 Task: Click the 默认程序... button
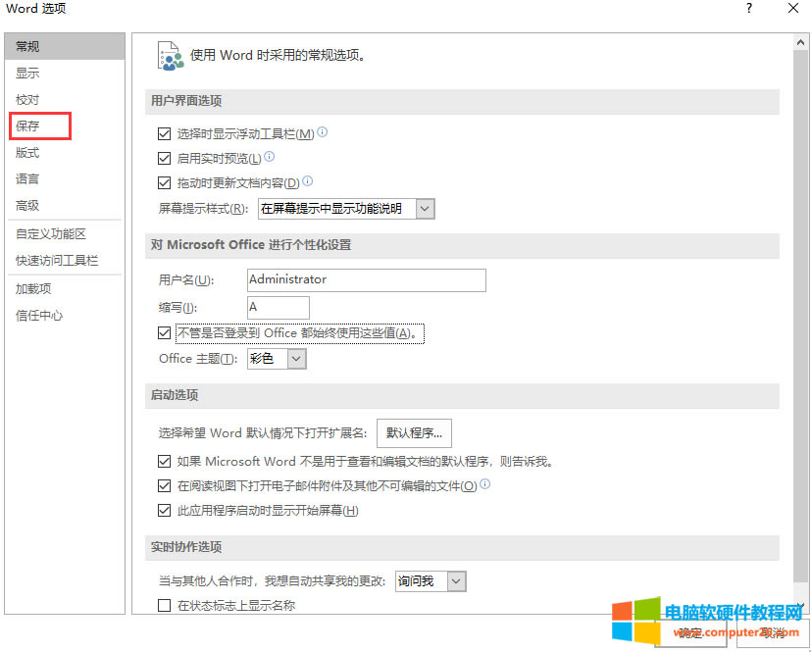pyautogui.click(x=414, y=432)
